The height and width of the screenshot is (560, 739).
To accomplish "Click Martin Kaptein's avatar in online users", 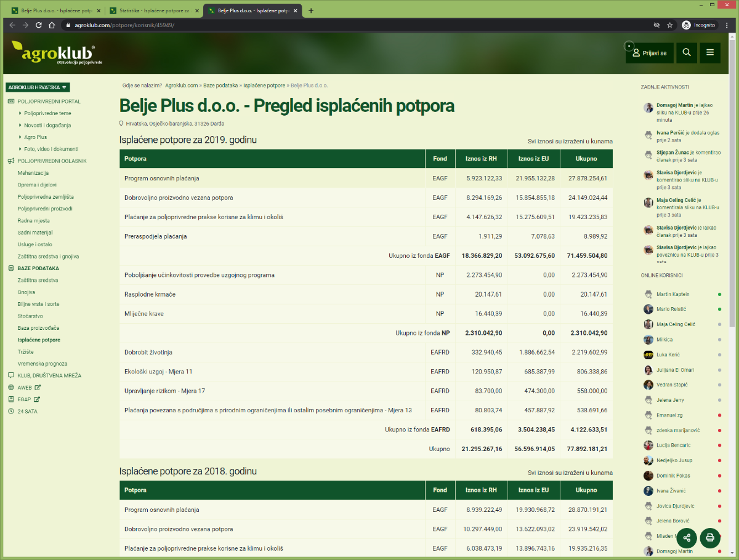I will [x=648, y=294].
